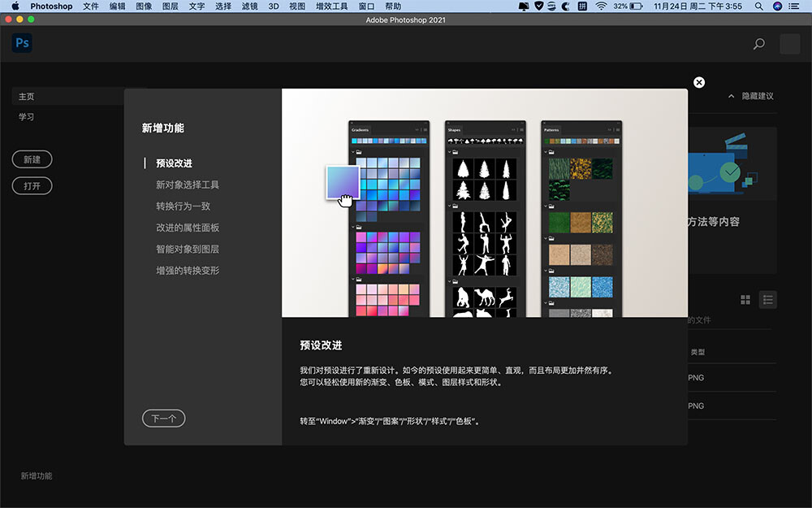The height and width of the screenshot is (508, 812).
Task: Open the 视图 menu
Action: [x=296, y=7]
